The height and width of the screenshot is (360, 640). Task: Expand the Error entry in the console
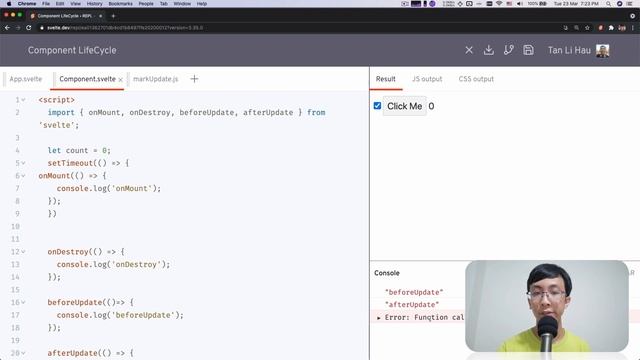coord(379,318)
